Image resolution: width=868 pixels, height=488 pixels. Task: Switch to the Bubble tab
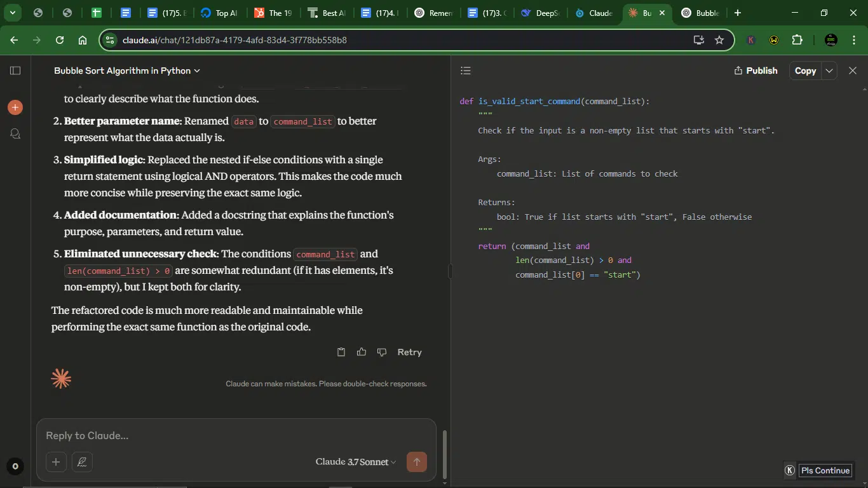click(x=700, y=13)
